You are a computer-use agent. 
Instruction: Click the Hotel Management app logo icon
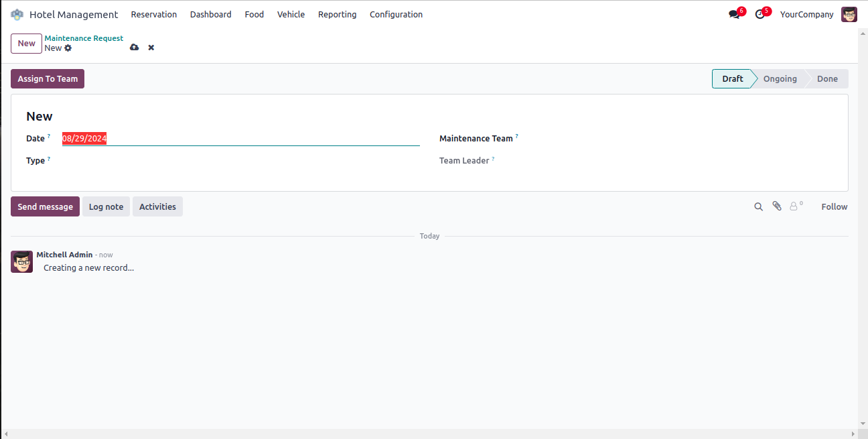(17, 15)
